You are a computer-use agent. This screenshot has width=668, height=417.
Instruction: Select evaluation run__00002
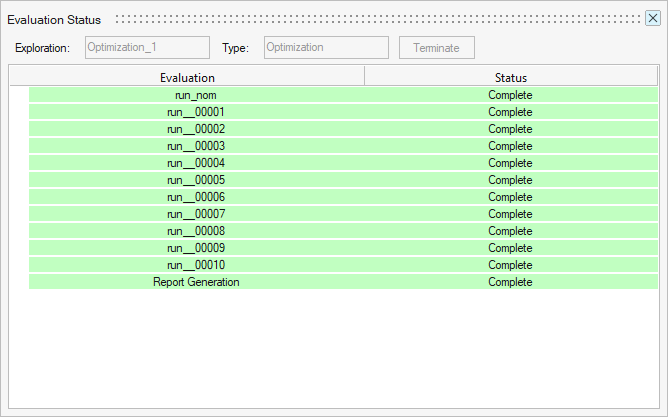[196, 129]
